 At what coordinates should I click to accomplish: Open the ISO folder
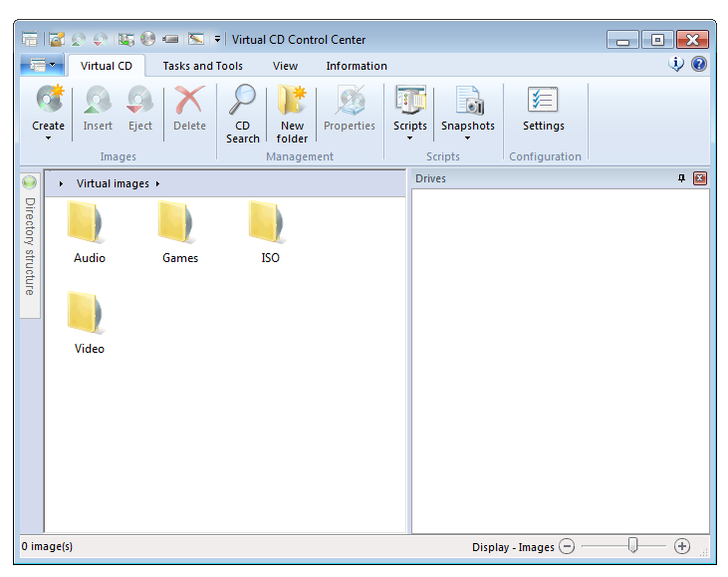pyautogui.click(x=270, y=232)
